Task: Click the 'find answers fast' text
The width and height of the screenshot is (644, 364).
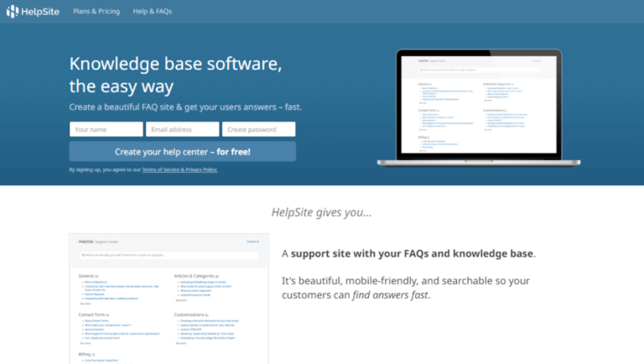Action: pyautogui.click(x=390, y=295)
